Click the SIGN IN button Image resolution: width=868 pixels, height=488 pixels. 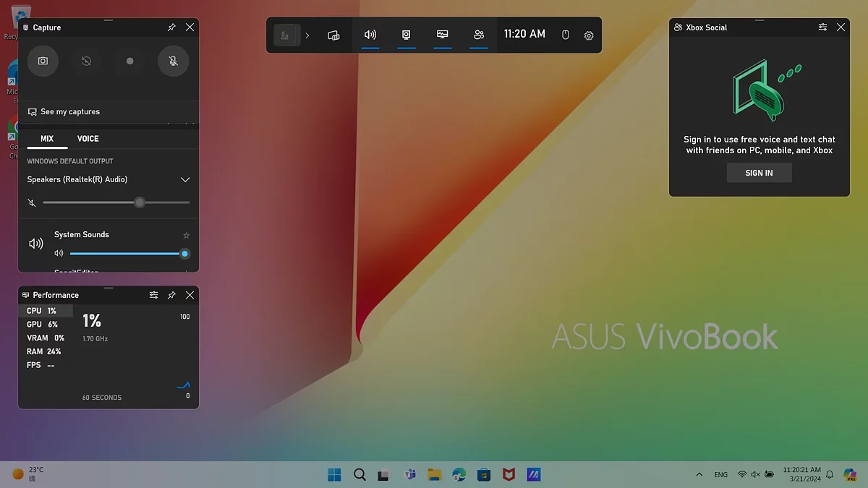click(x=759, y=173)
